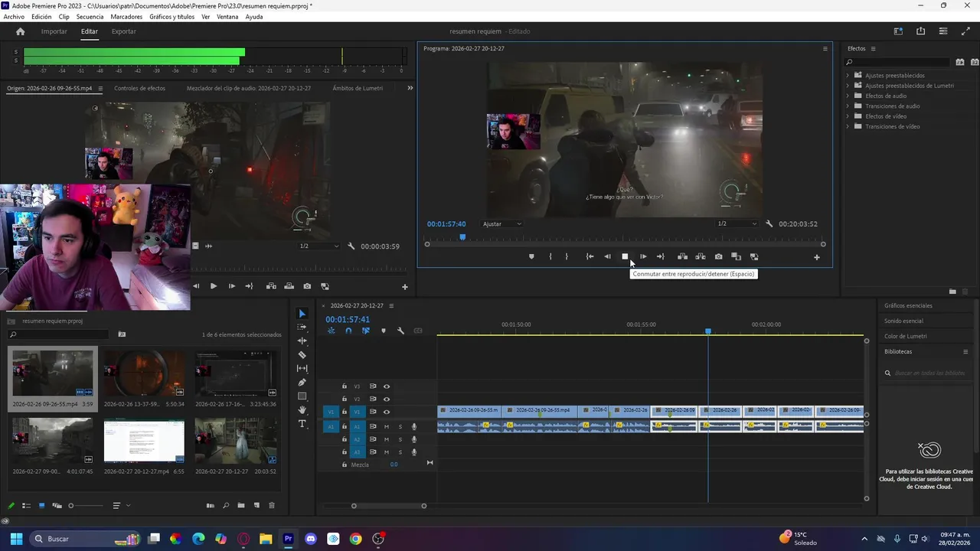Screen dimensions: 980x551
Task: Open timeline display settings wrench
Action: pyautogui.click(x=400, y=331)
